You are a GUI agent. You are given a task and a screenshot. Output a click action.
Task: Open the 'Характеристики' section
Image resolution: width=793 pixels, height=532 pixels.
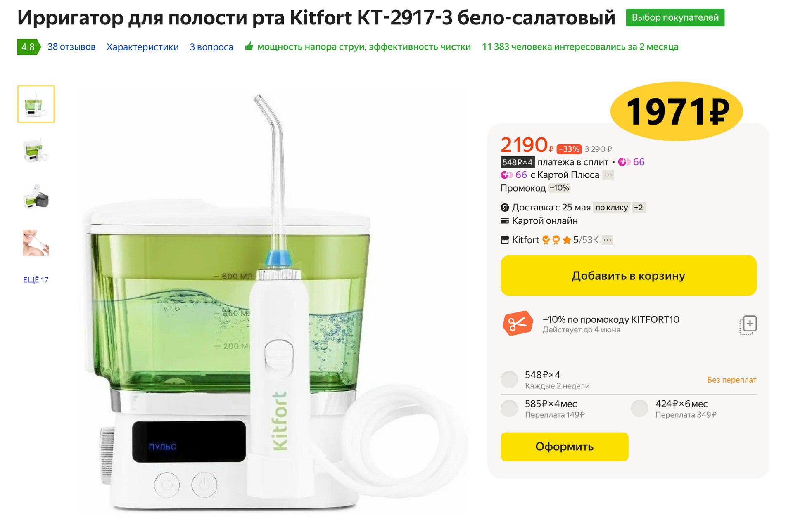[x=142, y=47]
